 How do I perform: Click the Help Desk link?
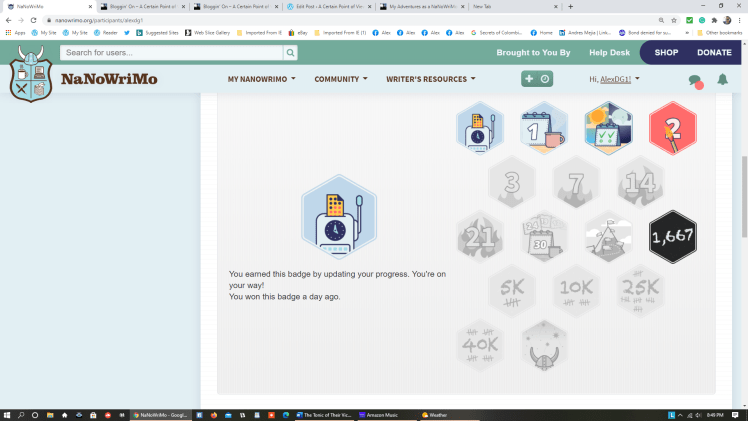coord(609,52)
